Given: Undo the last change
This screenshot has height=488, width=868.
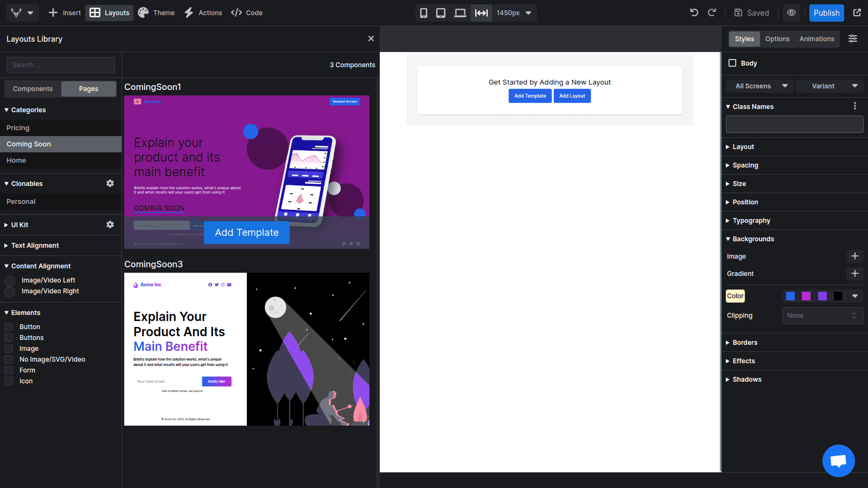Looking at the screenshot, I should coord(694,12).
